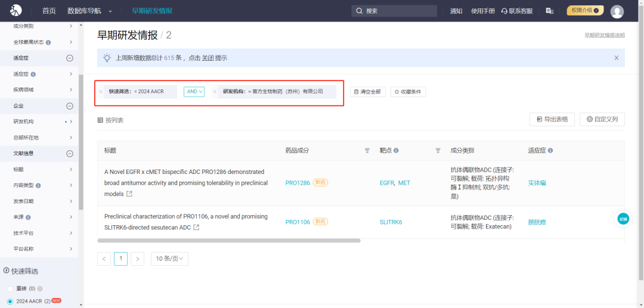644x308 pixels.
Task: Click info icon next to 适应症 column header
Action: pyautogui.click(x=550, y=151)
